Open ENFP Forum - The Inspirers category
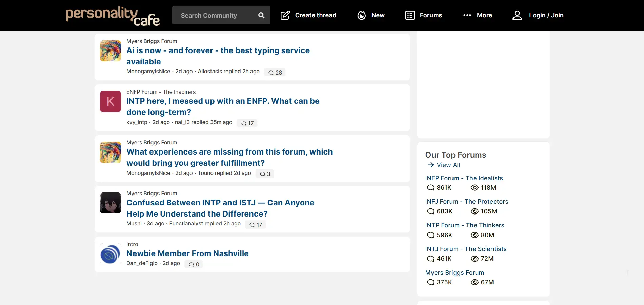 tap(161, 92)
